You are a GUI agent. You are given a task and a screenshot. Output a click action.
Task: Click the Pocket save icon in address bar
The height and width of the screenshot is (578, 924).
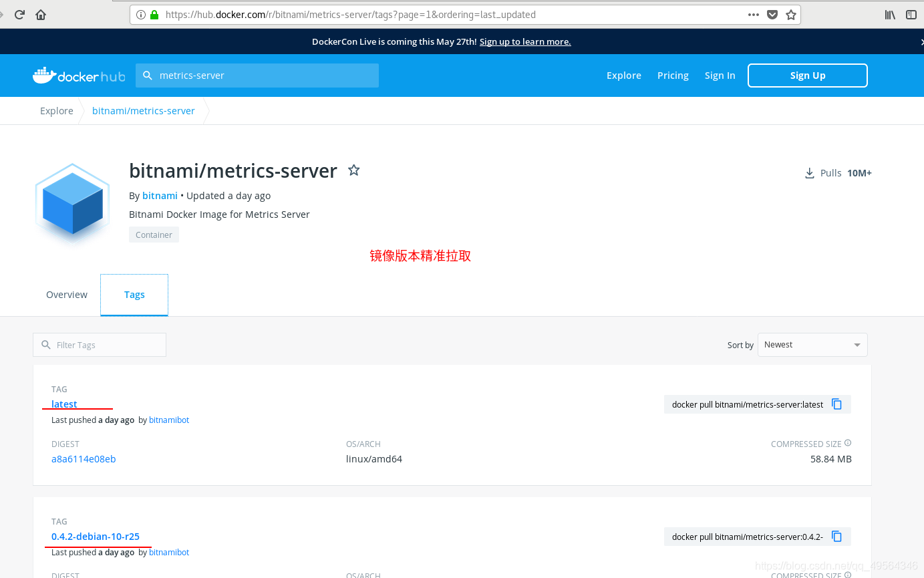[x=772, y=15]
